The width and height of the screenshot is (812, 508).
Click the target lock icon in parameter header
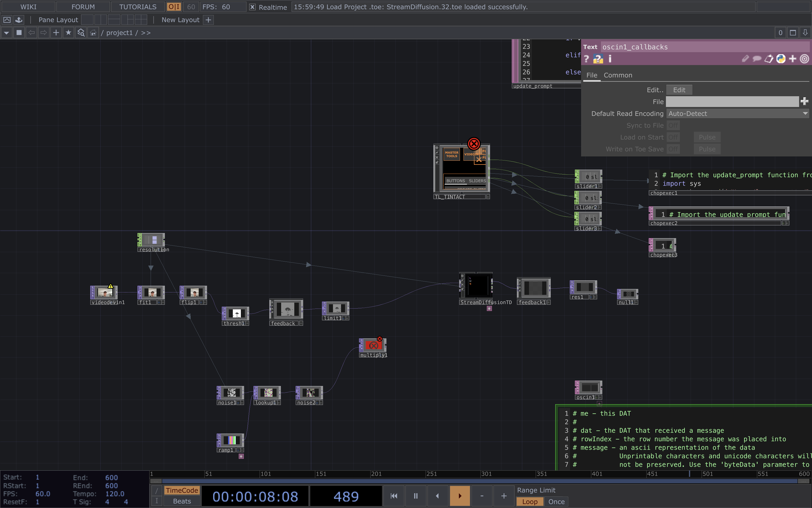pos(805,59)
